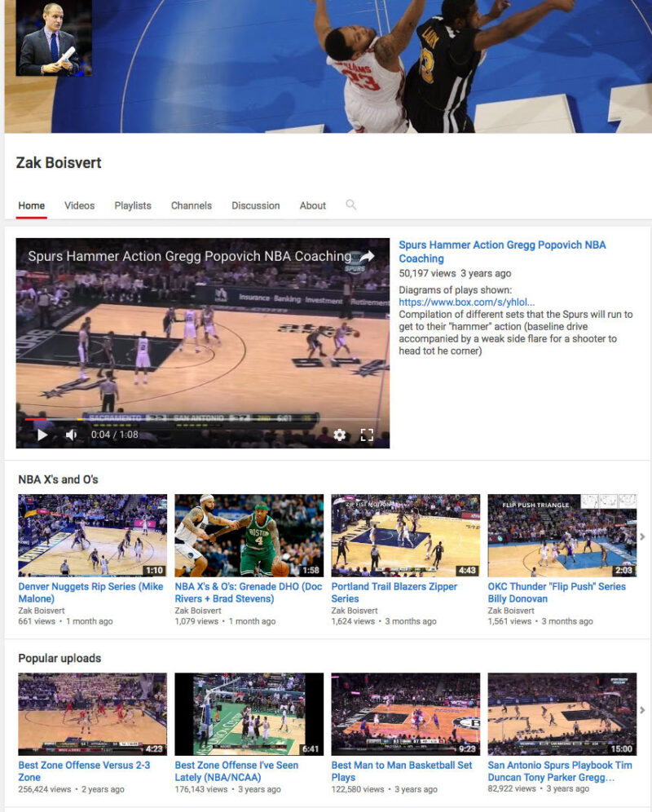Screen dimensions: 652x812
Task: Show next Popular uploads videos arrow
Action: pyautogui.click(x=642, y=710)
